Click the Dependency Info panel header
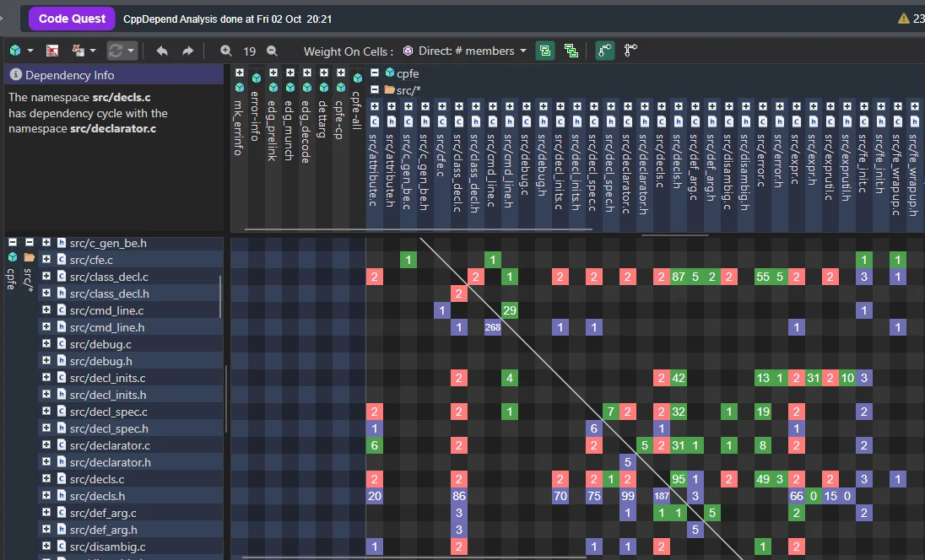The image size is (925, 560). [x=114, y=75]
